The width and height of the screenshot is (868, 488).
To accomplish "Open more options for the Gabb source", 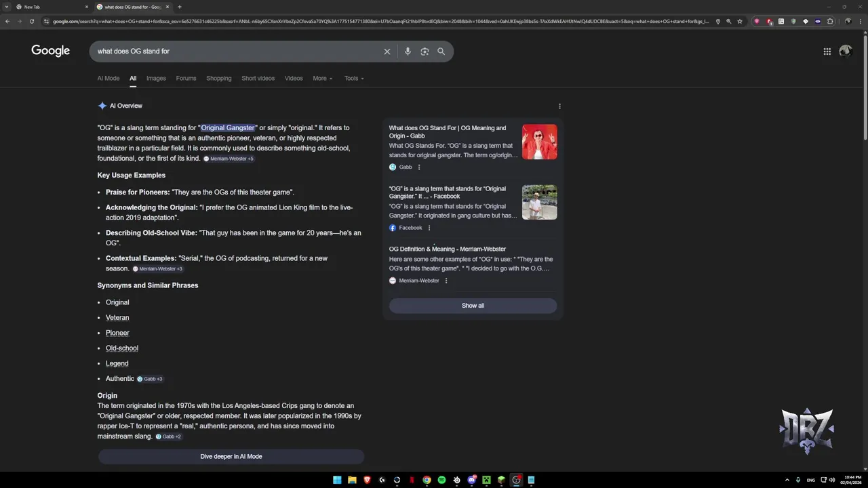I will tap(419, 167).
